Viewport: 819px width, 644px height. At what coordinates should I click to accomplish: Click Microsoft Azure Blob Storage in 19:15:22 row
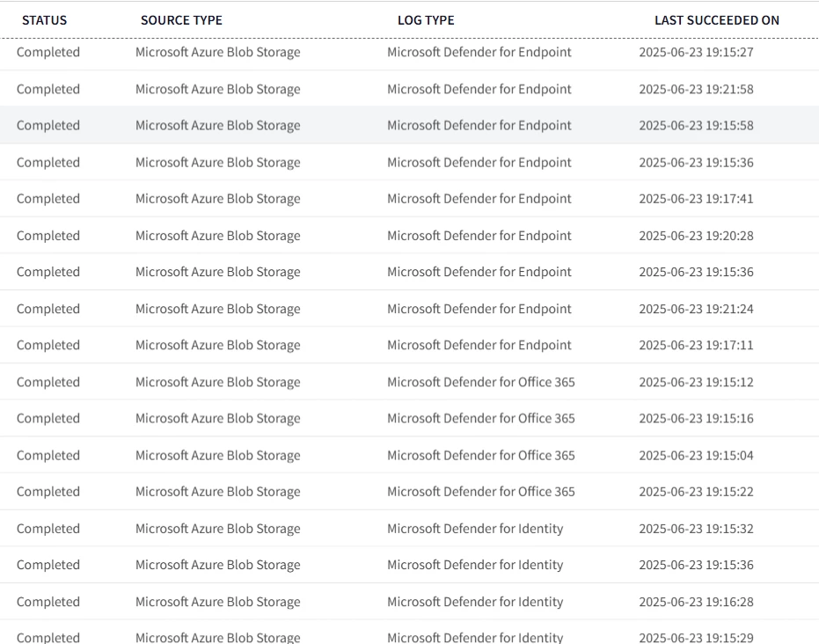pyautogui.click(x=218, y=492)
